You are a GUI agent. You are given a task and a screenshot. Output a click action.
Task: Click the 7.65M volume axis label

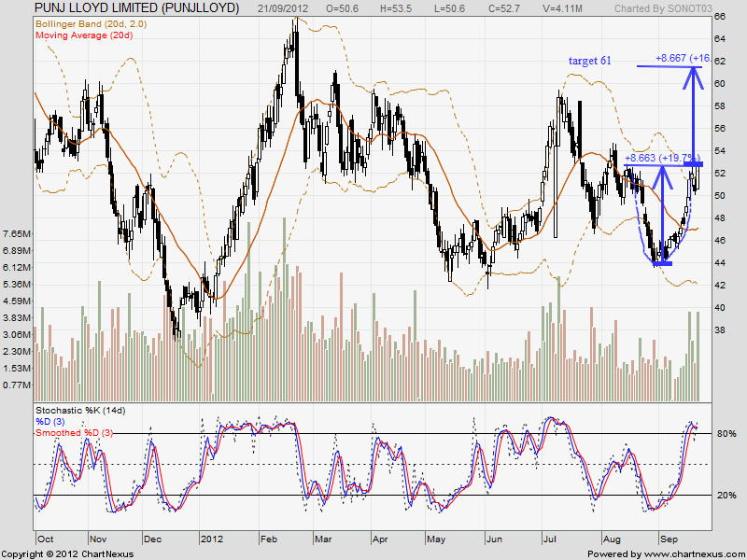pyautogui.click(x=17, y=234)
